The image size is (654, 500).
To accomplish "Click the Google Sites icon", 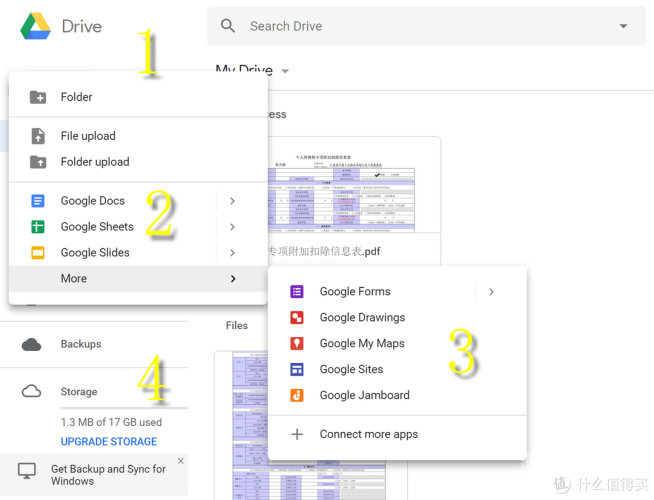I will [297, 369].
